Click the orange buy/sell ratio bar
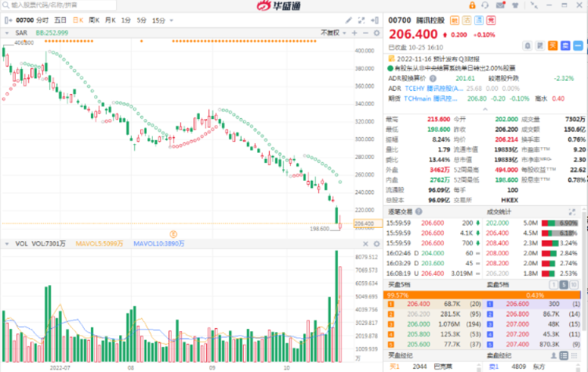Screen dimensions: 588x372 coord(482,295)
